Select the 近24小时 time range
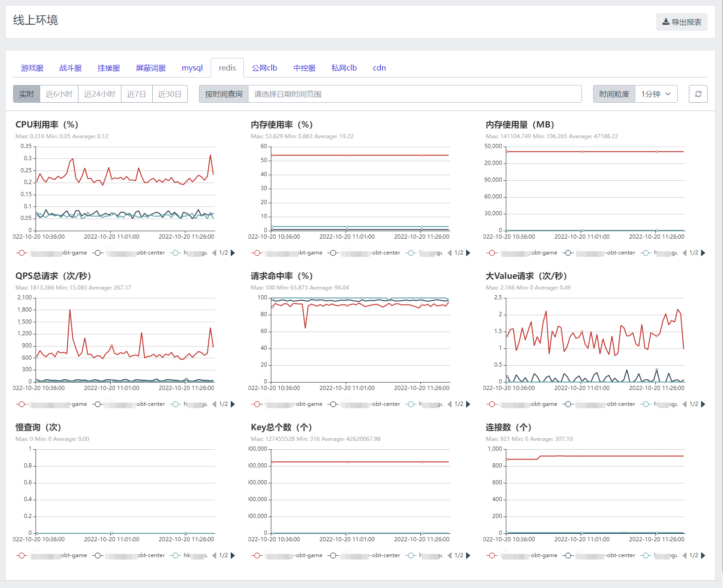The width and height of the screenshot is (723, 588). 99,94
